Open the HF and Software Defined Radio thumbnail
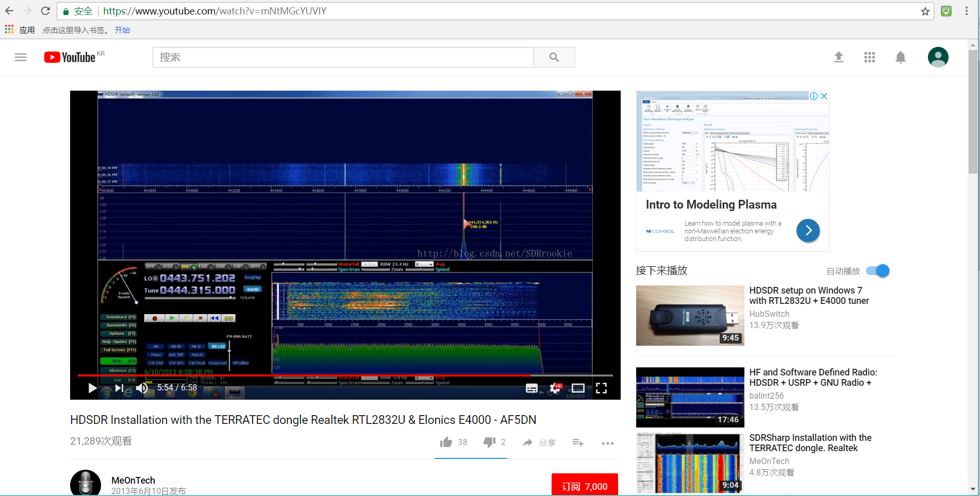This screenshot has height=496, width=980. click(690, 397)
